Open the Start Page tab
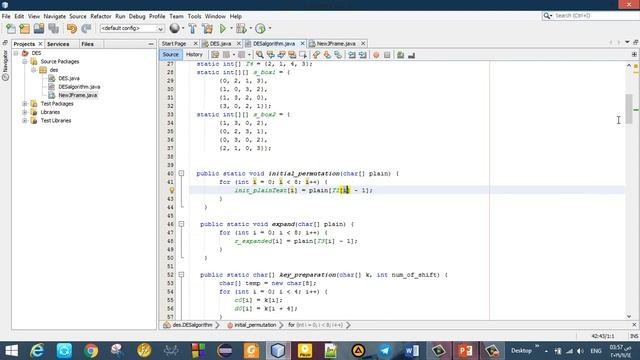This screenshot has height=360, width=640. 174,43
